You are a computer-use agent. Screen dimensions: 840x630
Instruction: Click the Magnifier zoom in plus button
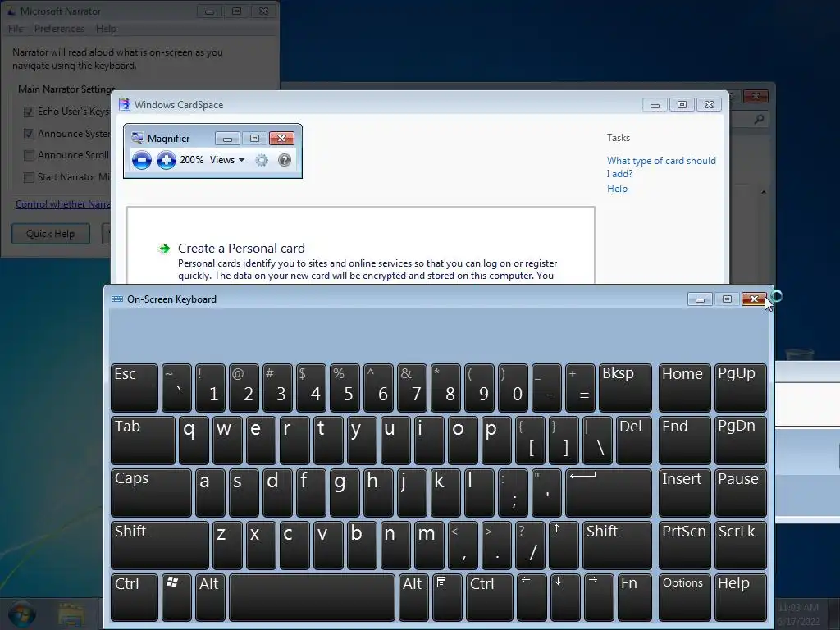pyautogui.click(x=167, y=160)
